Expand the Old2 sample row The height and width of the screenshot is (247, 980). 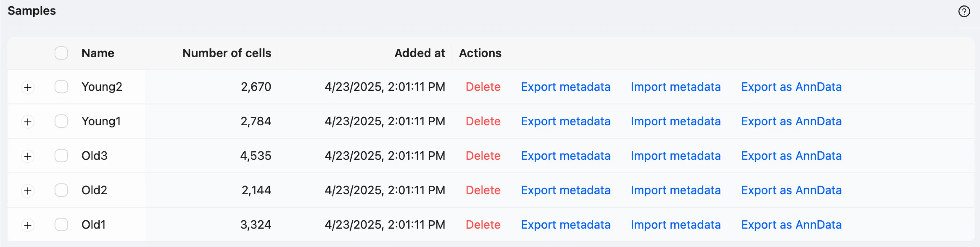pos(28,191)
